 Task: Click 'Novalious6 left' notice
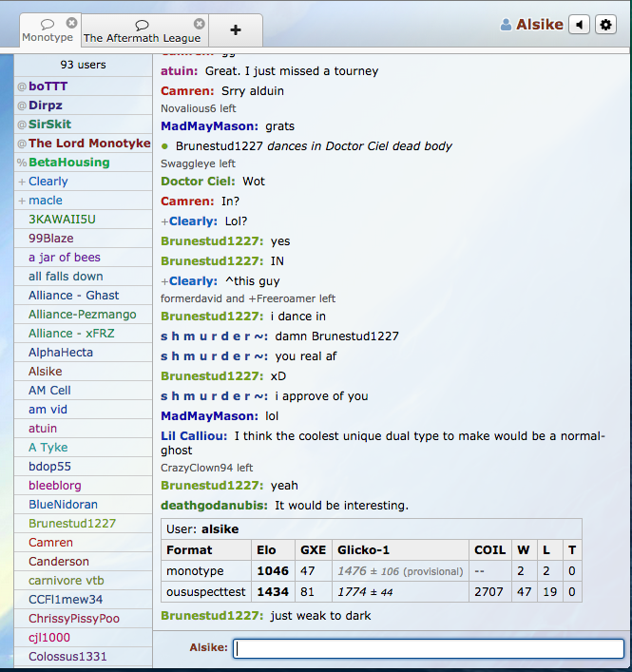click(199, 108)
